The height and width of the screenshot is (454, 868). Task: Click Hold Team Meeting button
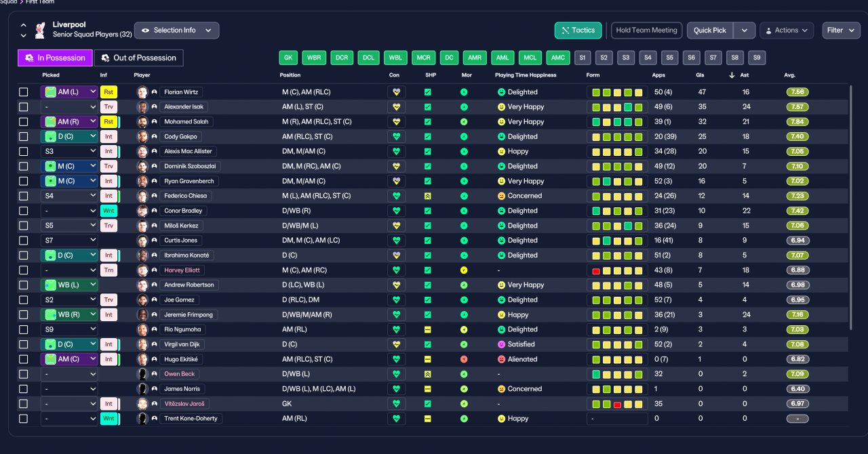pos(647,30)
